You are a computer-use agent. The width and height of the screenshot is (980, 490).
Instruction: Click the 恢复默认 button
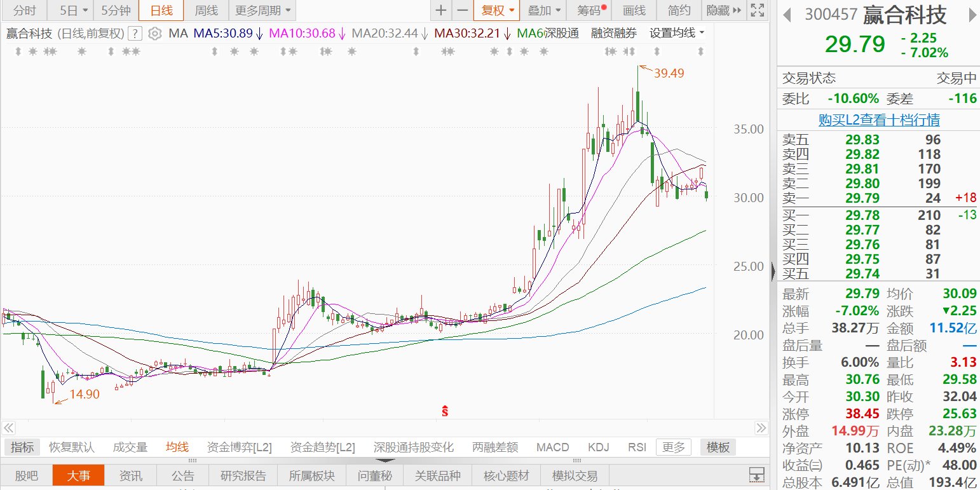coord(72,447)
